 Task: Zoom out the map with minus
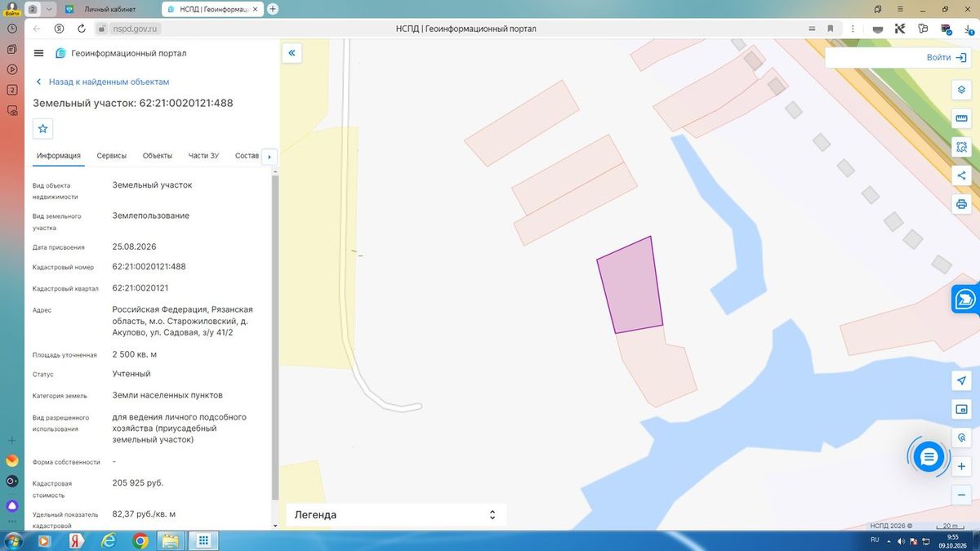(961, 495)
